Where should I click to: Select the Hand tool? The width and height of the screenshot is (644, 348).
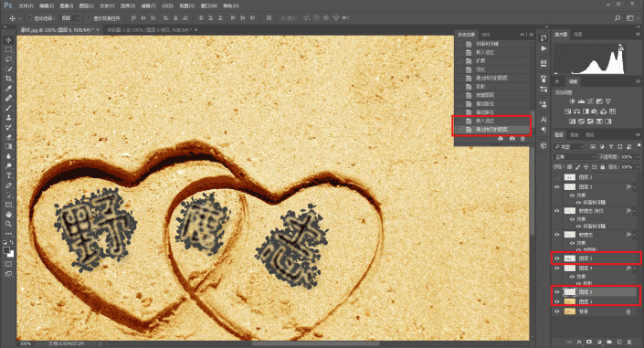pos(8,214)
